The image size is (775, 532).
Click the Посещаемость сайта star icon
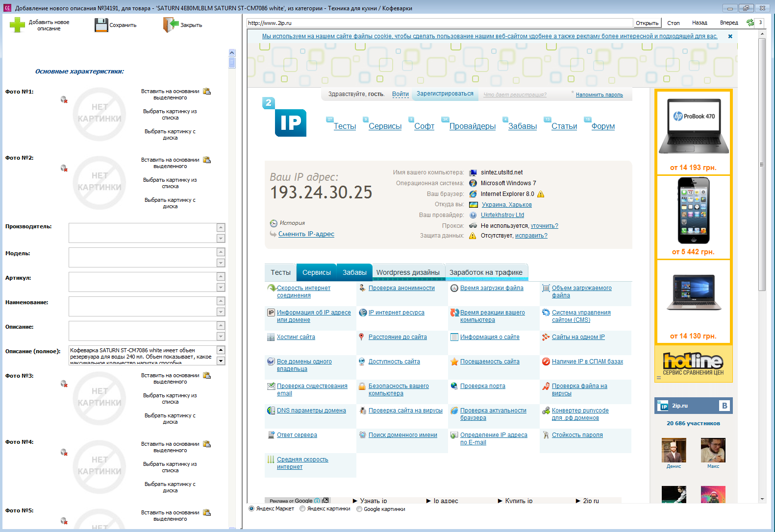(x=454, y=362)
